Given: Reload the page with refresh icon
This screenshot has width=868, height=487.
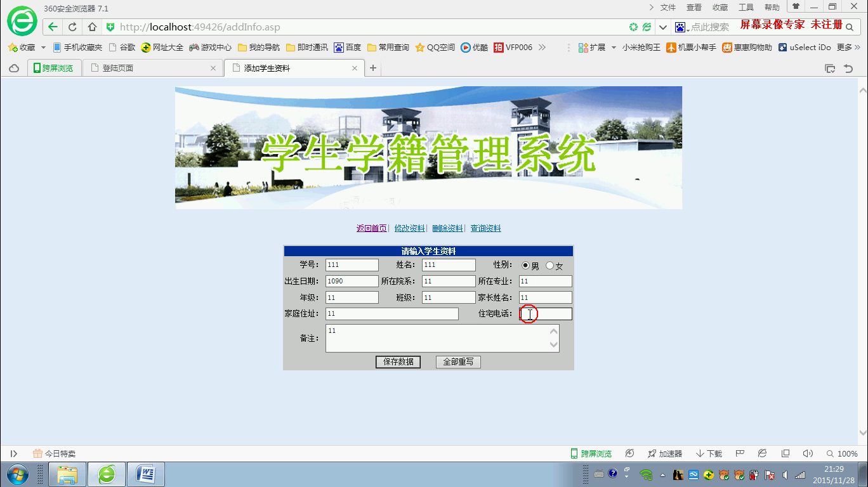Looking at the screenshot, I should (x=72, y=27).
